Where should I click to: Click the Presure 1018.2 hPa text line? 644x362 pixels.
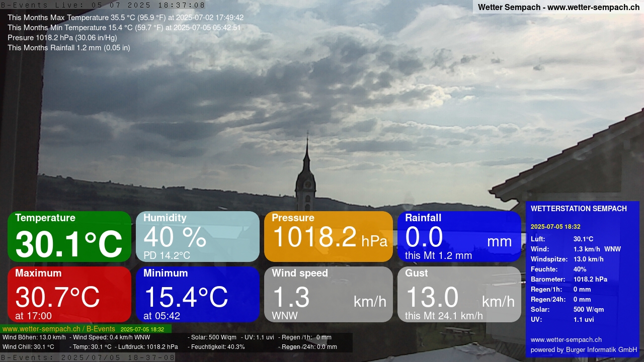pos(62,38)
